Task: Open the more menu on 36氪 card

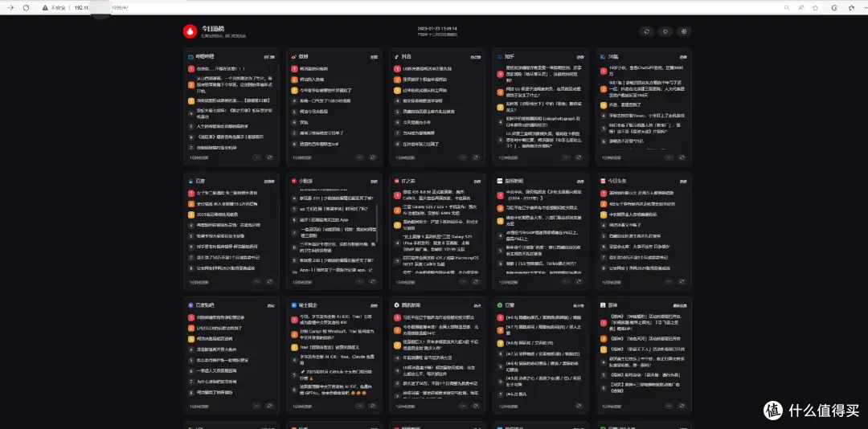Action: [x=669, y=157]
